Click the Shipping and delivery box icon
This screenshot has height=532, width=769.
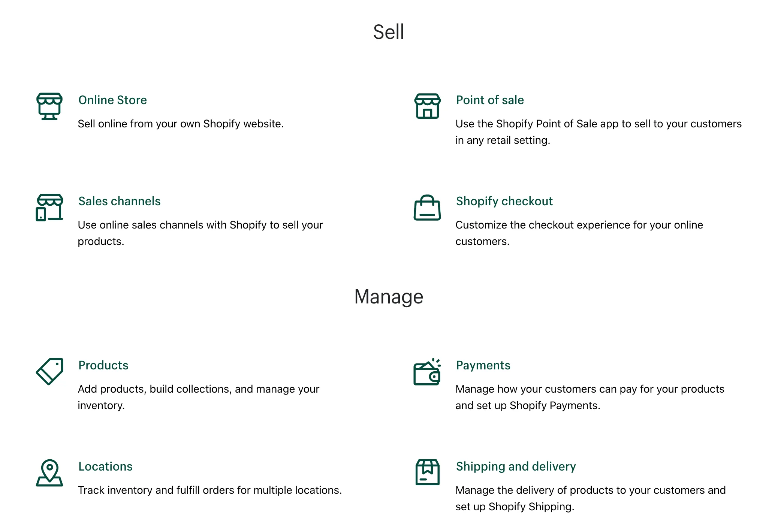tap(427, 472)
